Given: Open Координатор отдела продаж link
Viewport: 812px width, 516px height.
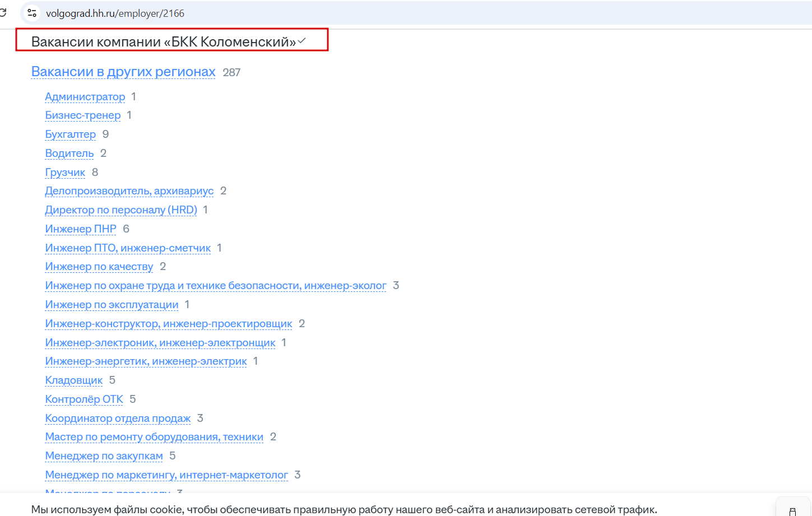Looking at the screenshot, I should (118, 419).
